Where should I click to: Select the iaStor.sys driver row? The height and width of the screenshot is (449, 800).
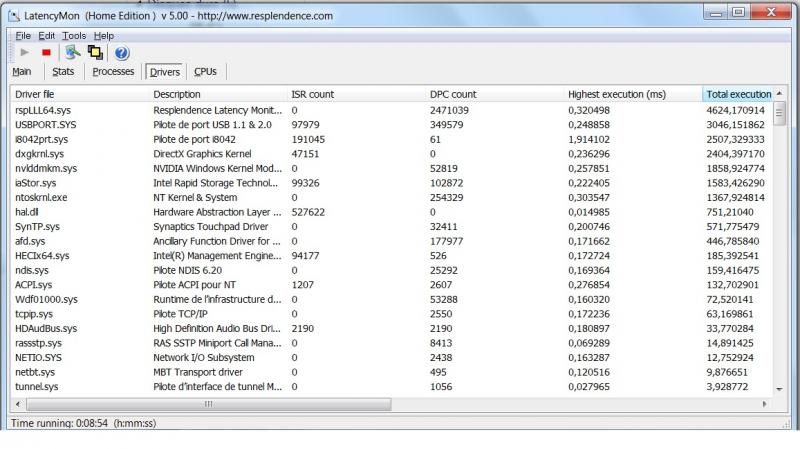point(392,183)
